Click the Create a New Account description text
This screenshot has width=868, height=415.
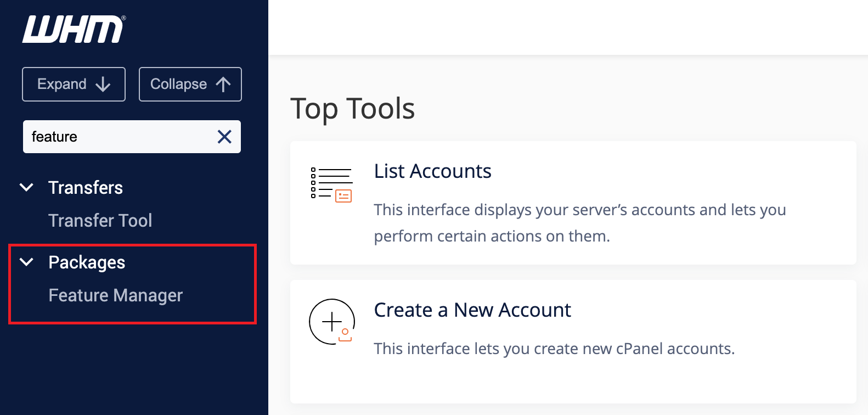(x=554, y=349)
